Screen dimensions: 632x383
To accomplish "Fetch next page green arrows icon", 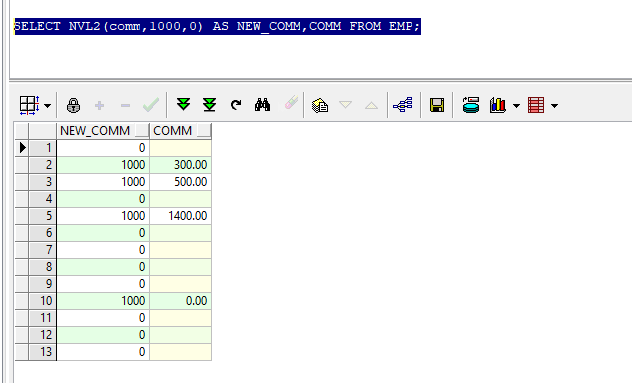I will pos(183,105).
